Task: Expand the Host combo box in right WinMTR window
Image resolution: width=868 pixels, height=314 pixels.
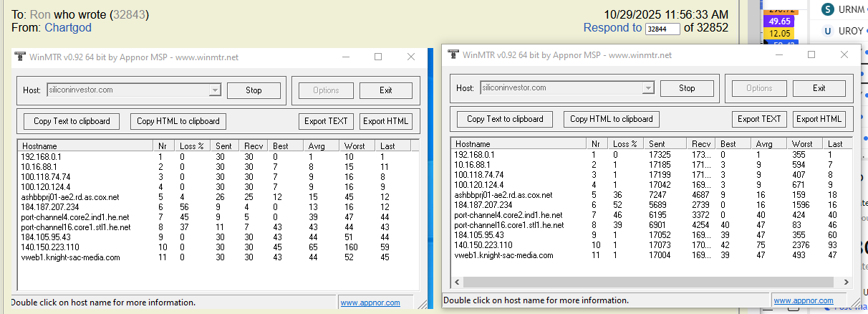Action: [647, 88]
